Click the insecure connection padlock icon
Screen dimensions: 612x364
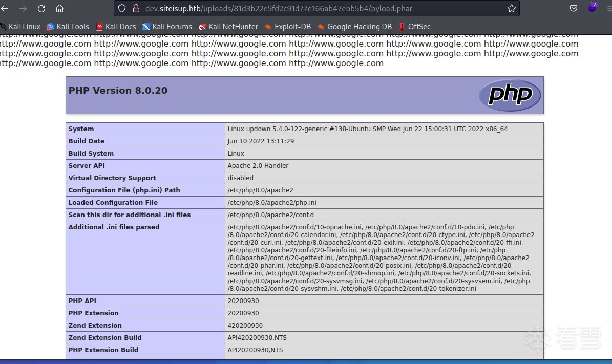coord(136,8)
